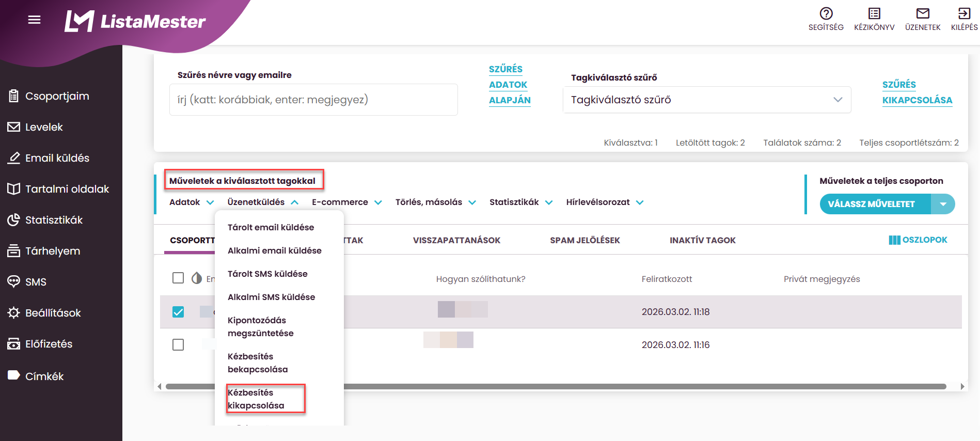Focus the name or email filter field
980x441 pixels.
[x=313, y=100]
